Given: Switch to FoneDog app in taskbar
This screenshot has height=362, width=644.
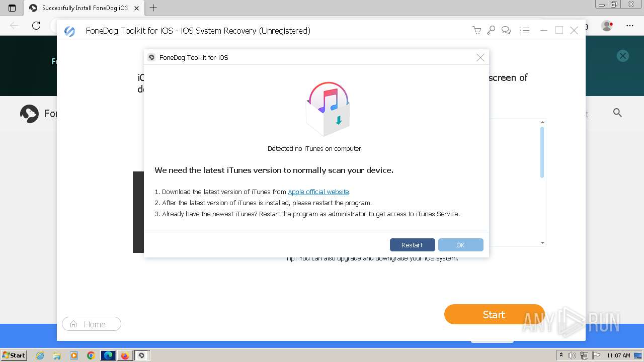Looking at the screenshot, I should point(141,355).
